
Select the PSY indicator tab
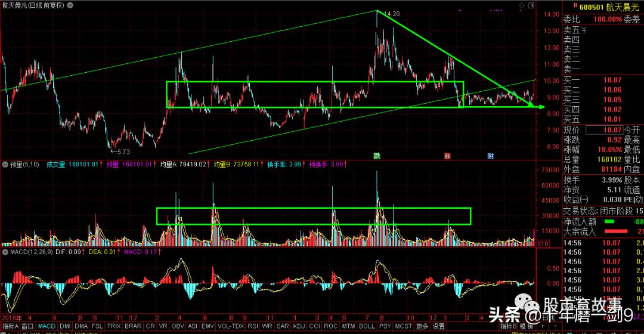point(385,326)
